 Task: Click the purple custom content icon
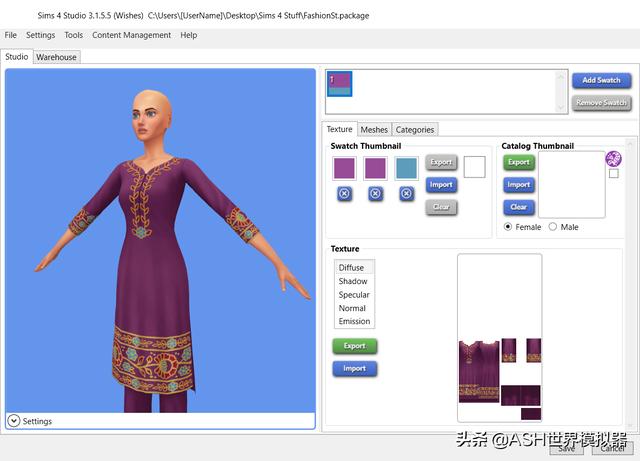point(613,159)
